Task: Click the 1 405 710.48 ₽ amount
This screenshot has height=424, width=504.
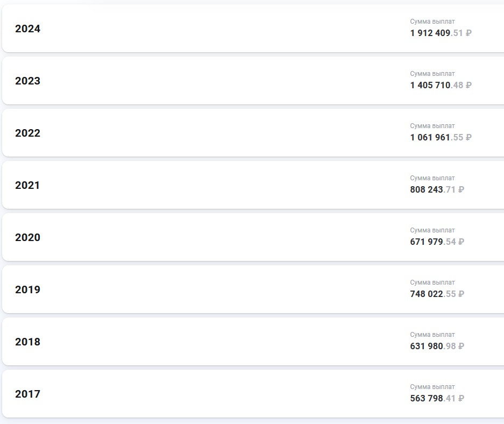Action: tap(441, 85)
